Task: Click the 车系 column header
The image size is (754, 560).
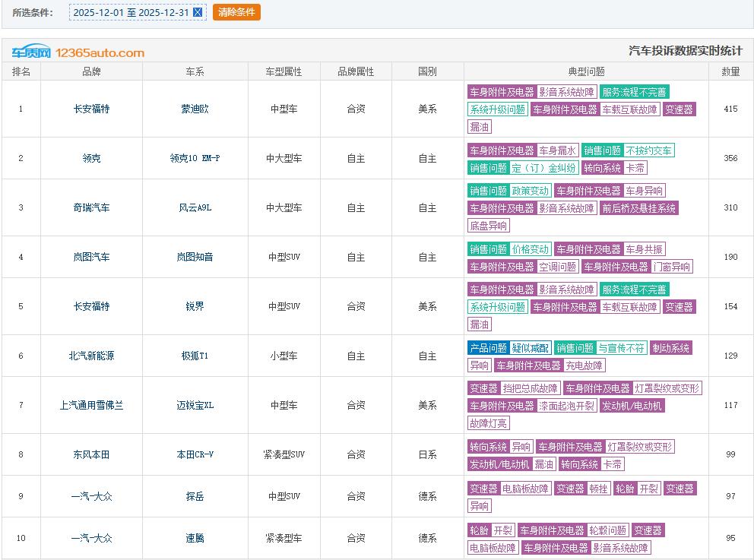Action: tap(195, 71)
